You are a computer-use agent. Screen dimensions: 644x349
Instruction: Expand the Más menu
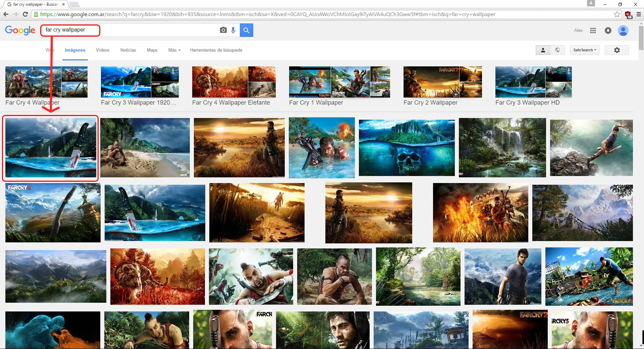click(174, 50)
